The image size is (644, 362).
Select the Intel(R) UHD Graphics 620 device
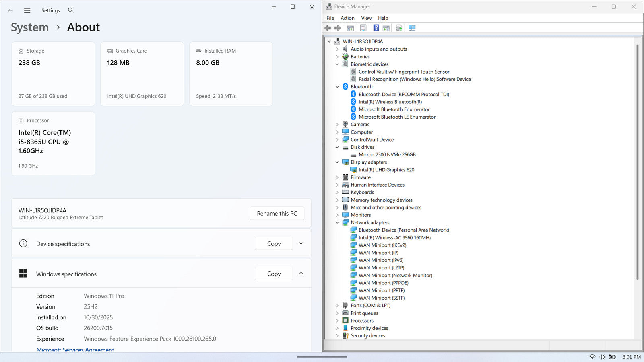click(x=386, y=170)
